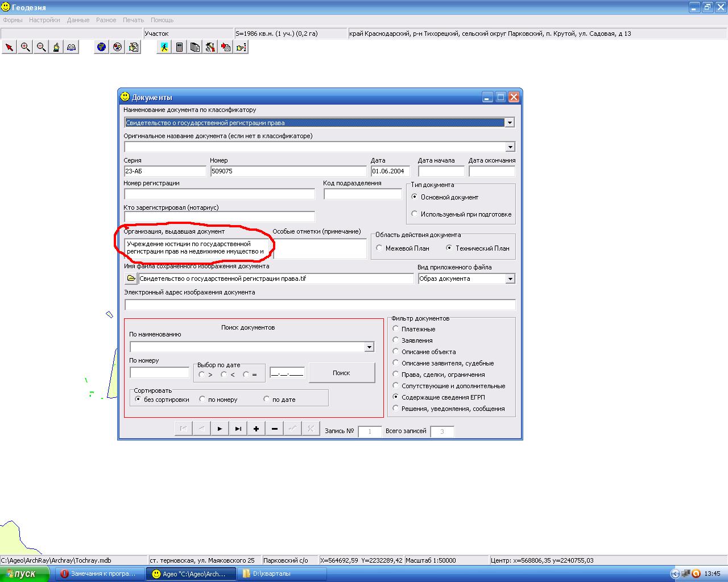The image size is (728, 582).
Task: Open the Печать menu
Action: 133,20
